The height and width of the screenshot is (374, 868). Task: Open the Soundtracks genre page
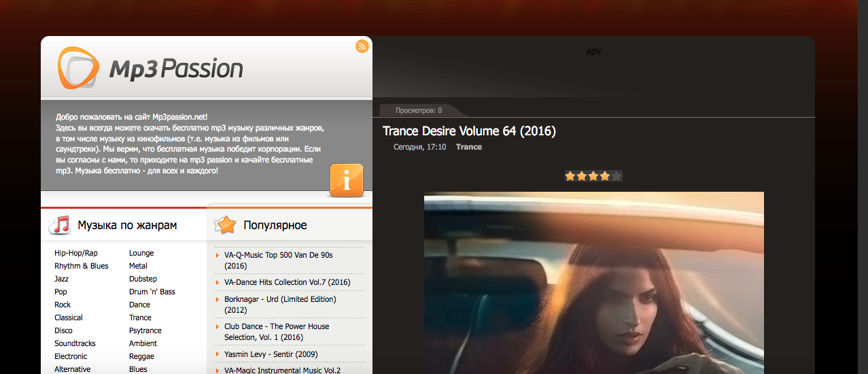tap(75, 343)
